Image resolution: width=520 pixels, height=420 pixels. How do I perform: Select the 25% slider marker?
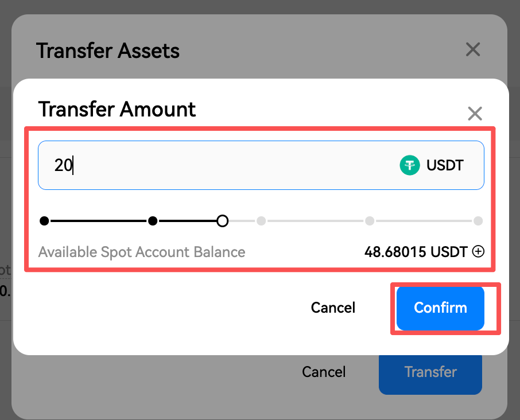click(153, 220)
